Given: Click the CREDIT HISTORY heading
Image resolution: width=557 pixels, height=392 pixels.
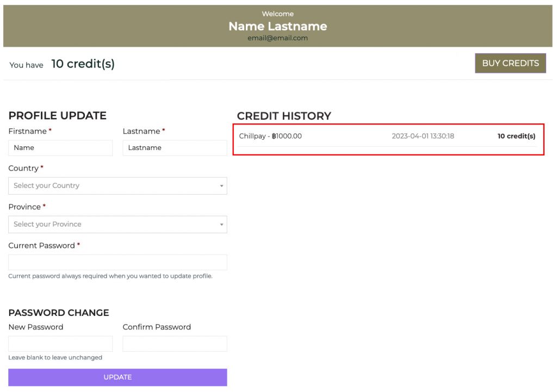Looking at the screenshot, I should [284, 116].
